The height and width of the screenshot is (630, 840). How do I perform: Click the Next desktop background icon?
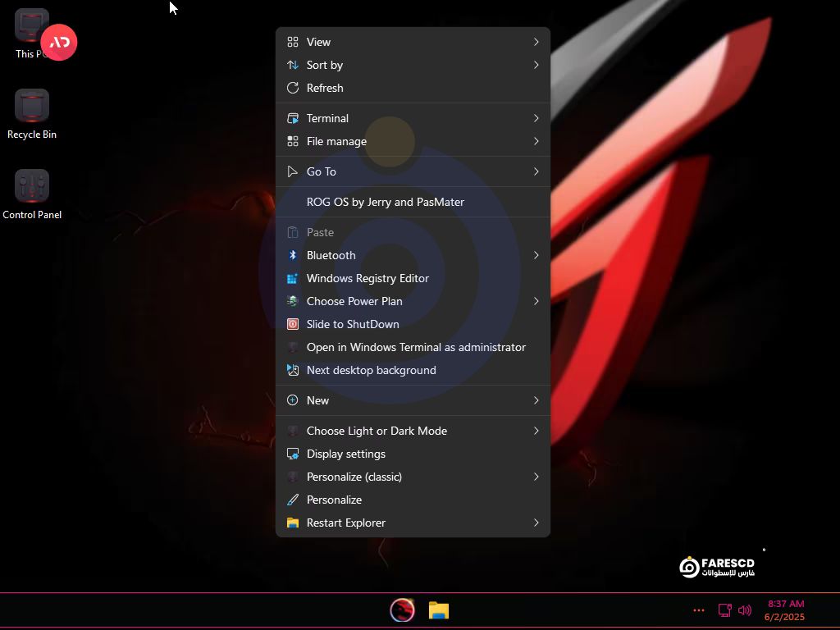click(293, 370)
